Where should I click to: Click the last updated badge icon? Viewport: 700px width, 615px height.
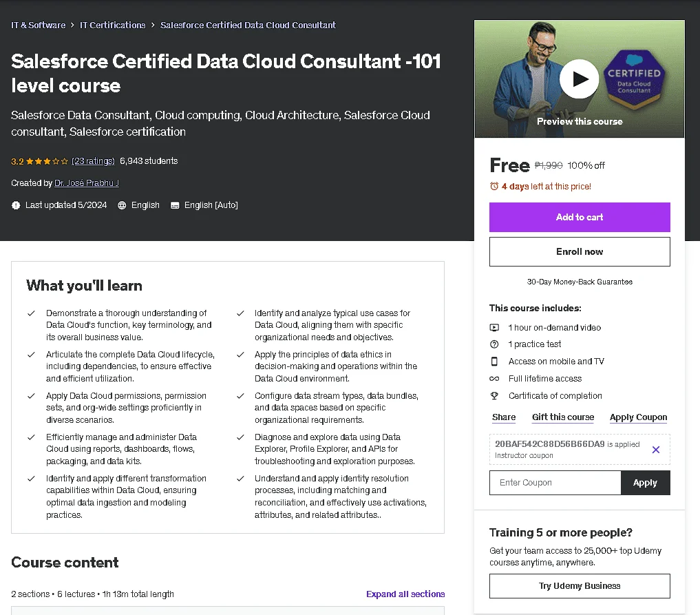[x=16, y=205]
